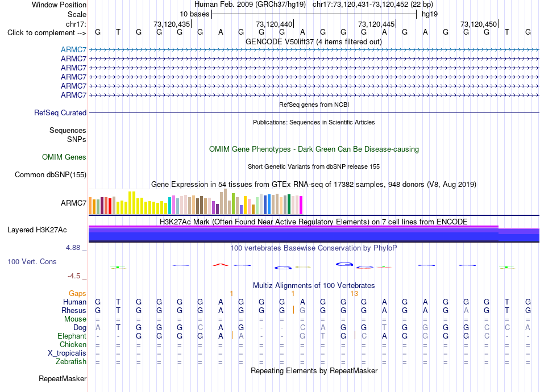Select the Mouse alignment row label
Viewport: 540px width, 392px height.
(75, 319)
